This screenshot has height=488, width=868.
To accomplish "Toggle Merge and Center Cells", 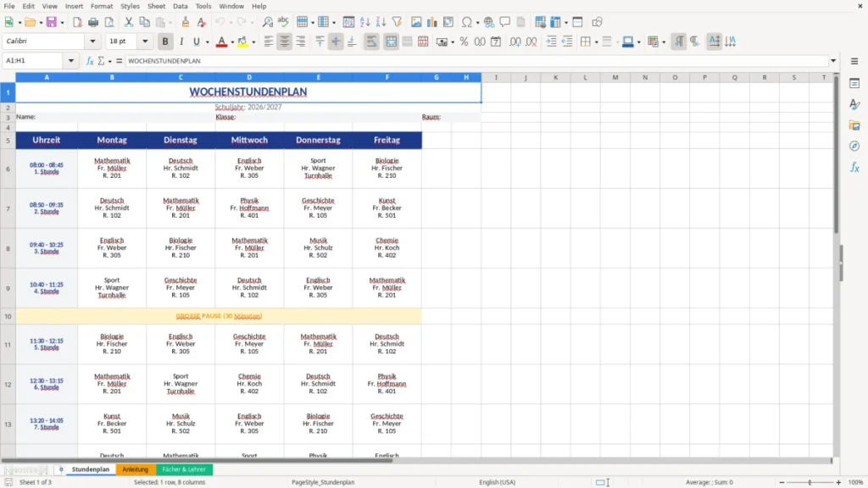I will [x=391, y=42].
